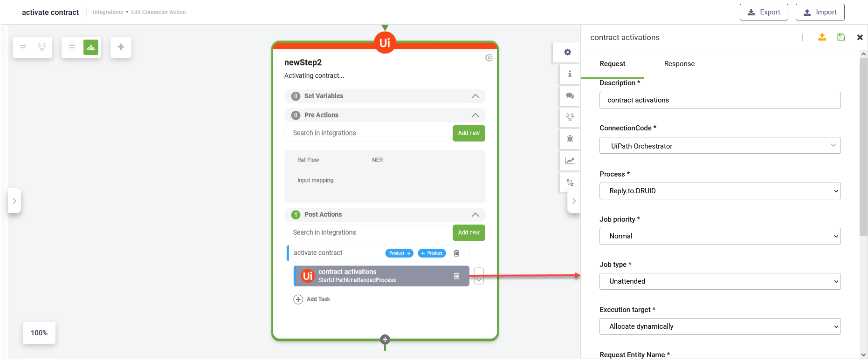Open the settings gear in side toolbar
868x360 pixels.
pos(567,52)
